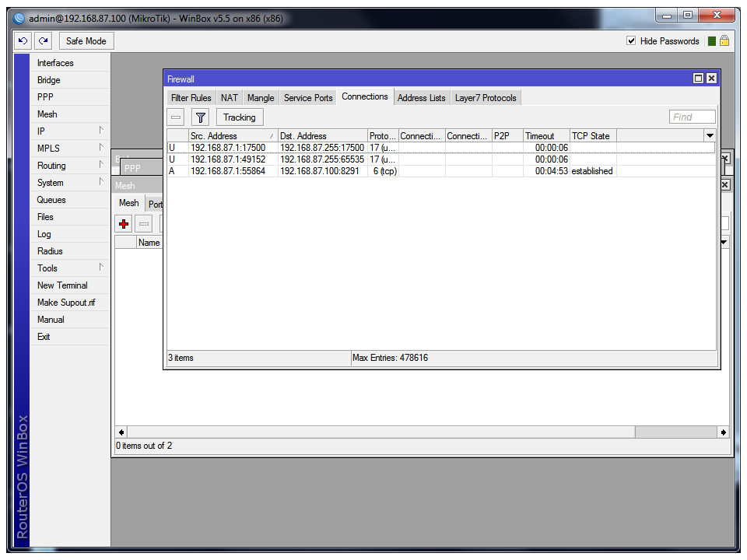Screen dimensions: 747x560
Task: Open New Terminal from sidebar
Action: pos(62,285)
